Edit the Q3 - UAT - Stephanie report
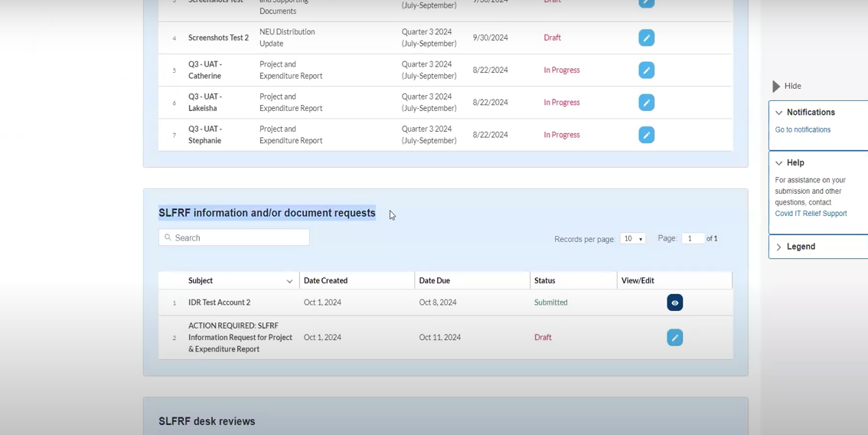The image size is (868, 435). click(x=646, y=135)
